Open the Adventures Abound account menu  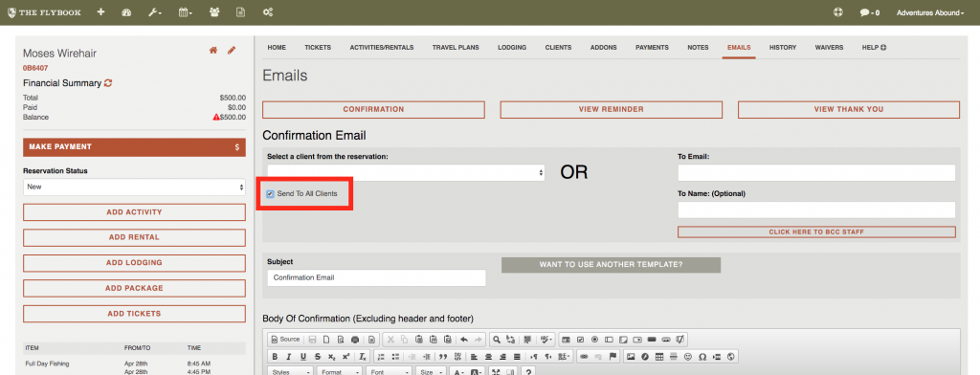tap(930, 12)
